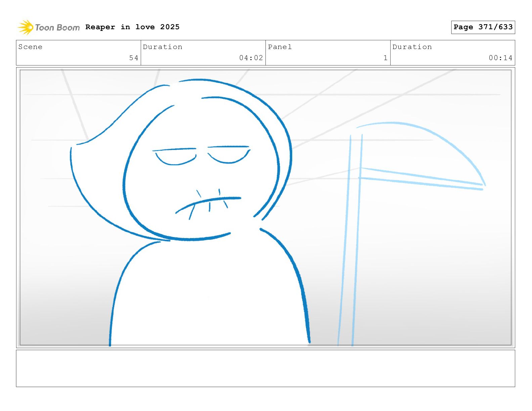Click the Toon Boom logo

[x=49, y=27]
